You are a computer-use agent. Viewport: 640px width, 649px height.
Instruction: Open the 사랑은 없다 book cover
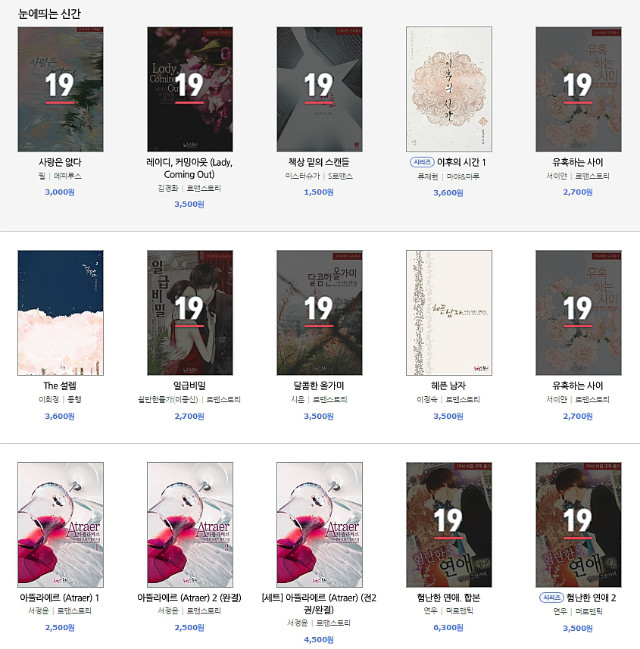coord(60,89)
